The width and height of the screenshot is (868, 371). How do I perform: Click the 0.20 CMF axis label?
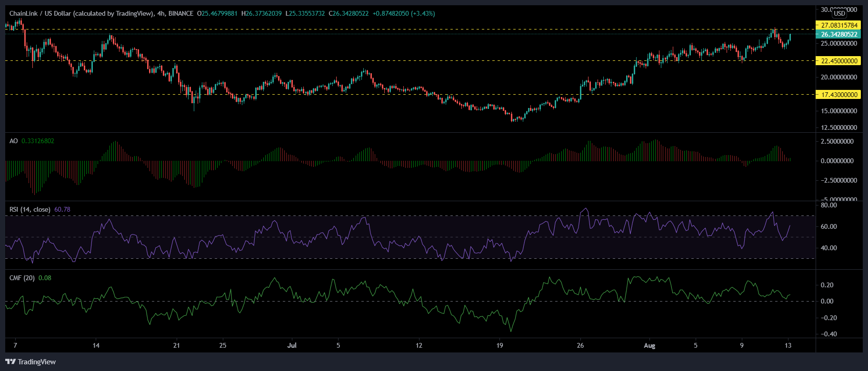(828, 285)
